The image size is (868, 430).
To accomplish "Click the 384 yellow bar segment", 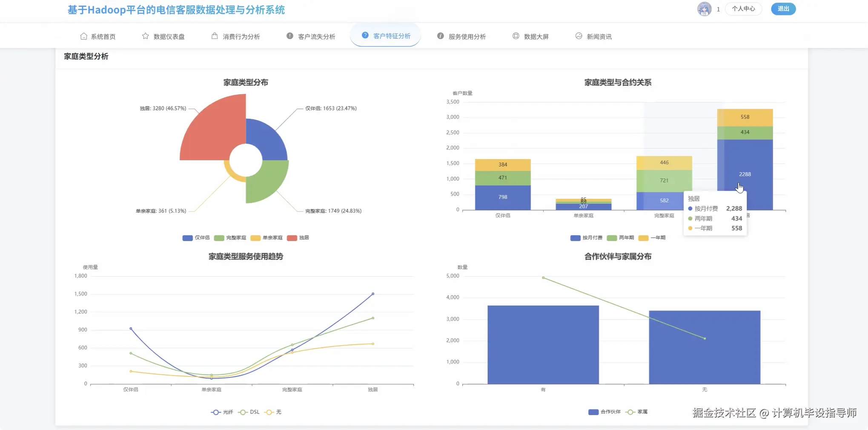I will click(x=503, y=165).
